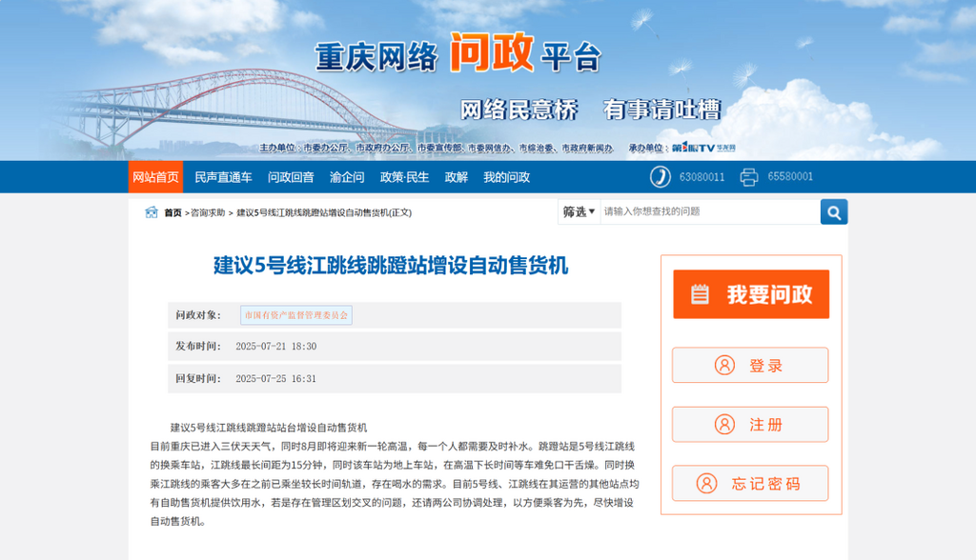
Task: Open the 政解 navigation item
Action: point(457,177)
